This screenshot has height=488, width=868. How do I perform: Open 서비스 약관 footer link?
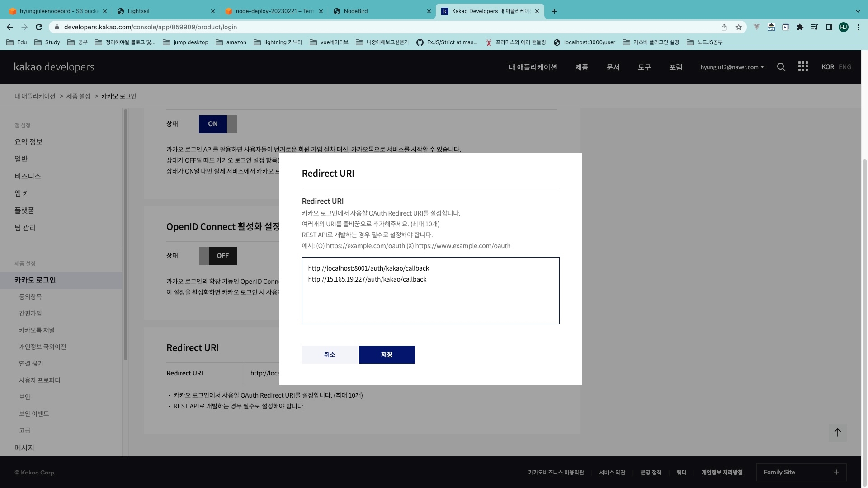tap(612, 472)
